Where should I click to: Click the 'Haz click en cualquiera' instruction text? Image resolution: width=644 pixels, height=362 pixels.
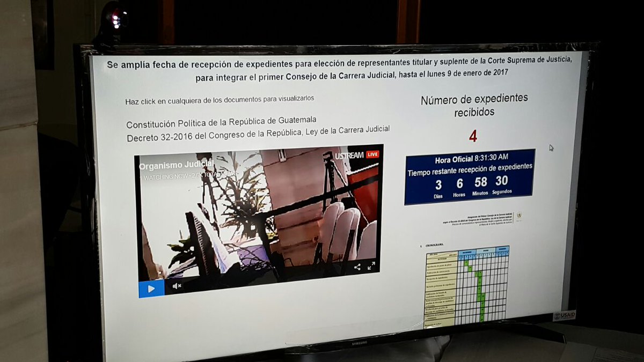tap(219, 100)
